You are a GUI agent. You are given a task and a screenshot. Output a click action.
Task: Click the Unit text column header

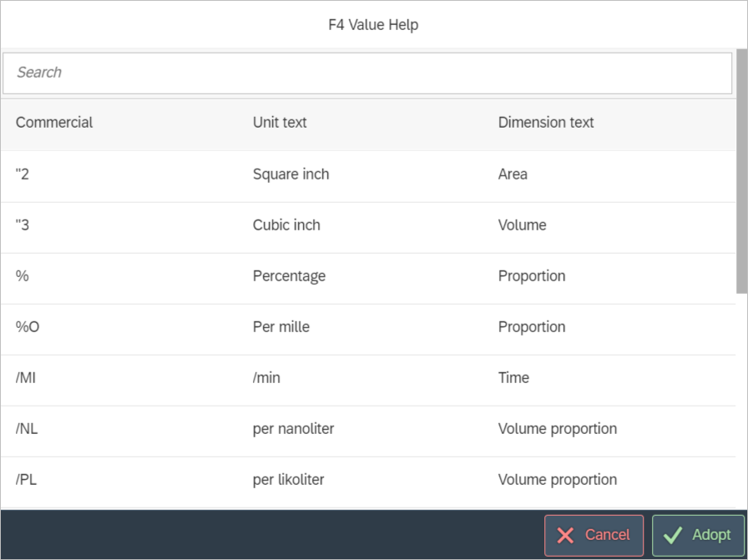280,123
